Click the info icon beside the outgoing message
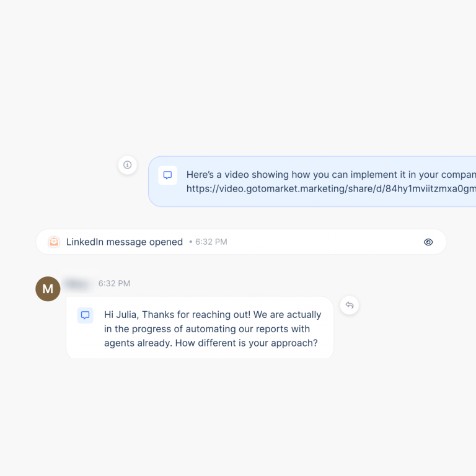The height and width of the screenshot is (476, 476). pos(128,165)
